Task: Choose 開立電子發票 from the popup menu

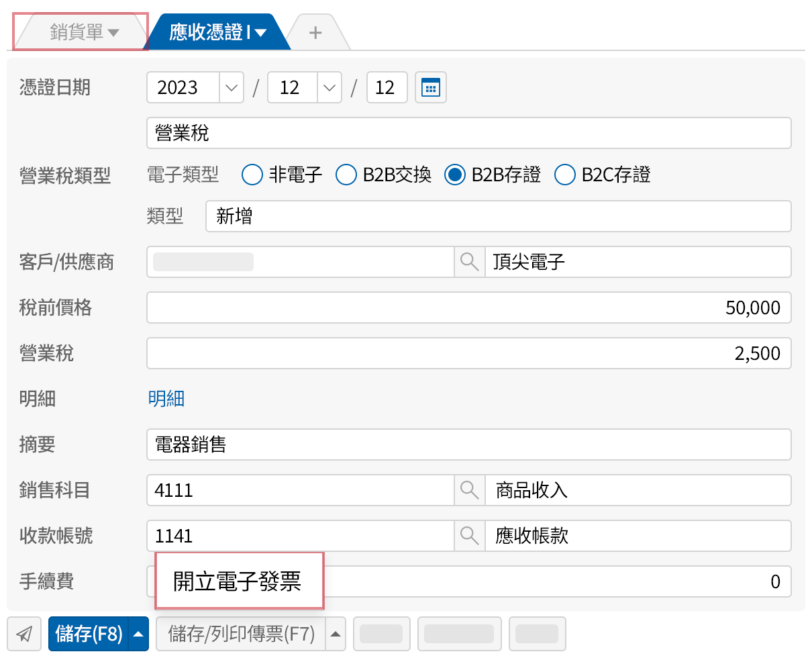Action: [238, 581]
